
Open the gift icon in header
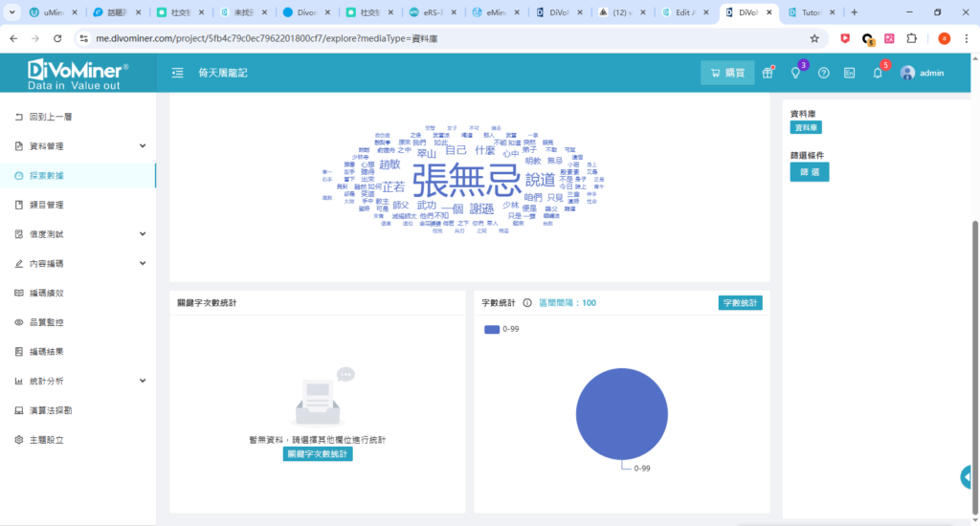[767, 73]
